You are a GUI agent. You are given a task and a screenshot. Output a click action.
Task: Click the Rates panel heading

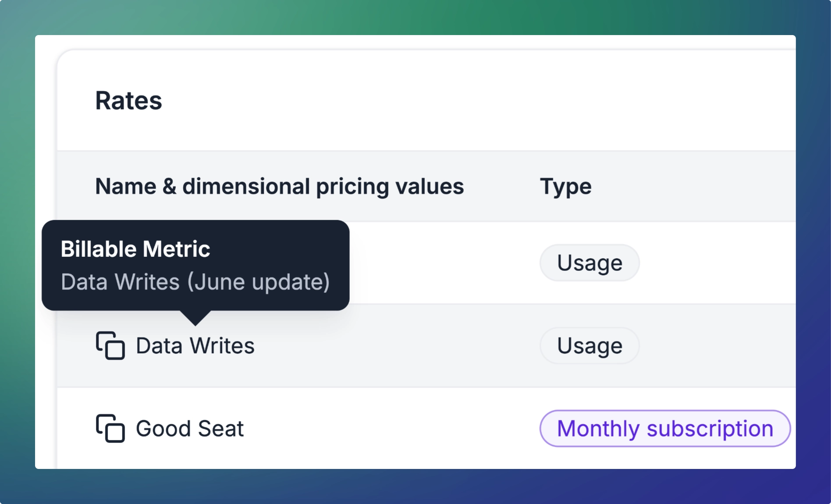click(x=129, y=100)
